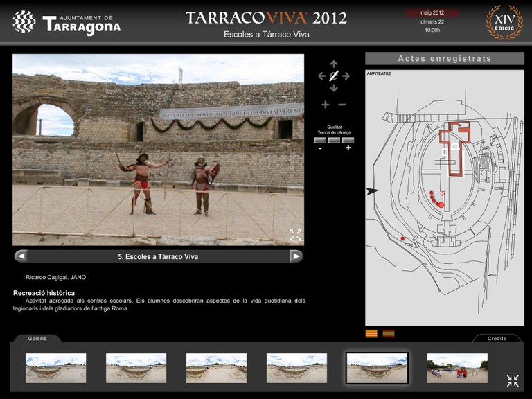Image resolution: width=532 pixels, height=399 pixels.
Task: Pan the panorama right with the right arrow
Action: coord(346,76)
